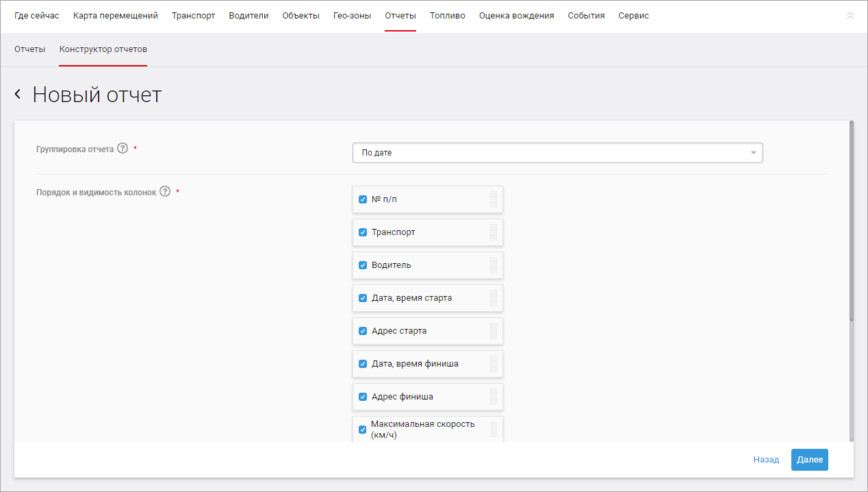This screenshot has height=492, width=868.
Task: Click the drag handle on Транспорт row
Action: [494, 232]
